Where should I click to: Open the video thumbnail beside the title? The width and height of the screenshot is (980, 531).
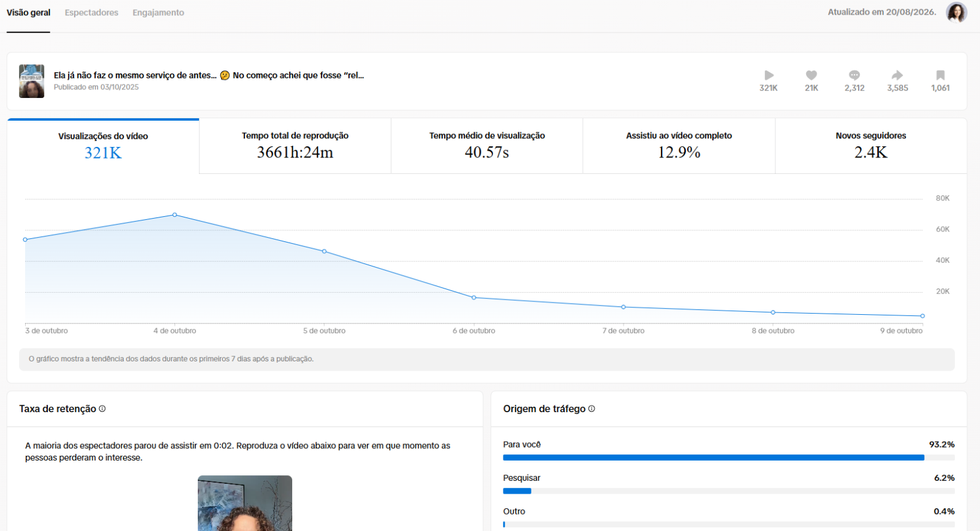(x=31, y=81)
